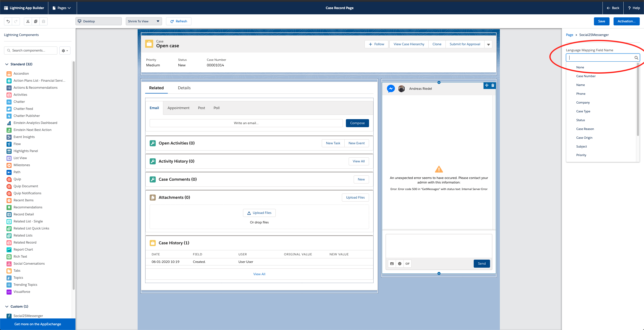Click the Save button
The image size is (644, 330).
pos(601,21)
